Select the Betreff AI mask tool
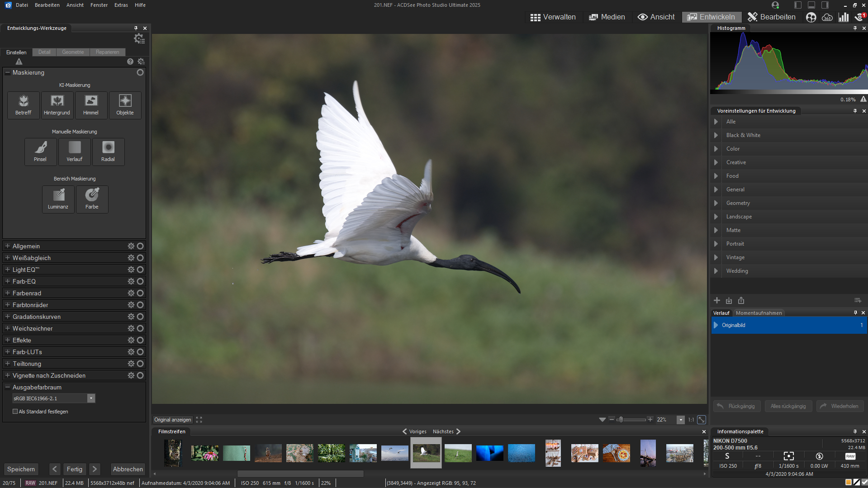This screenshot has height=488, width=868. [24, 105]
